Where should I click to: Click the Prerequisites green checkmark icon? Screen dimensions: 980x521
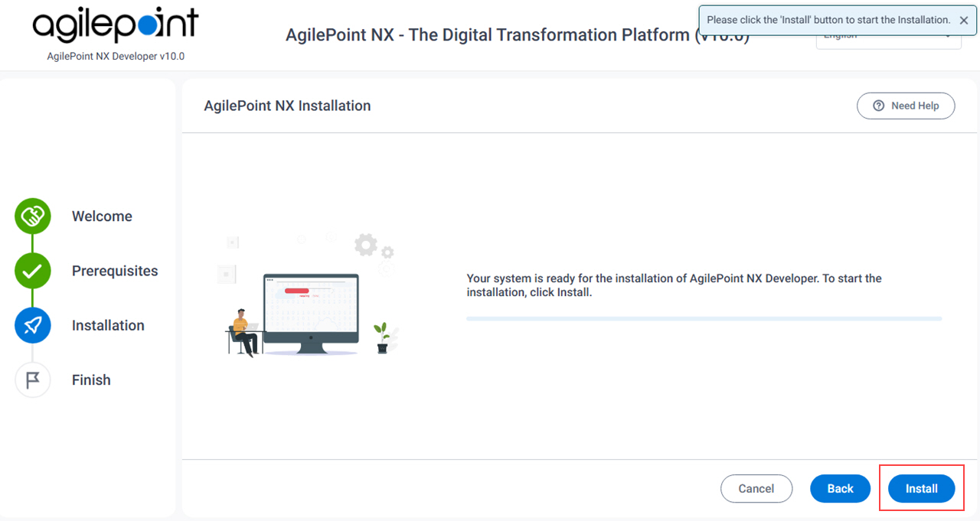[x=32, y=271]
